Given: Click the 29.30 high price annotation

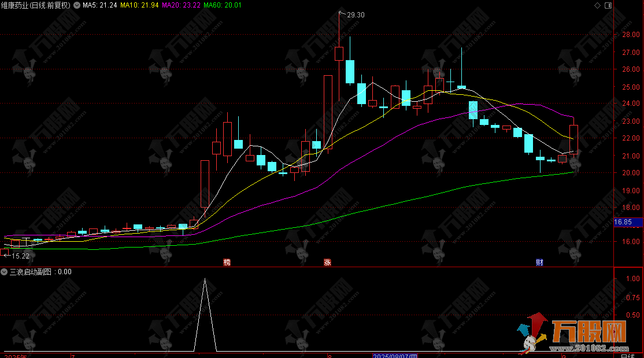Looking at the screenshot, I should tap(356, 15).
